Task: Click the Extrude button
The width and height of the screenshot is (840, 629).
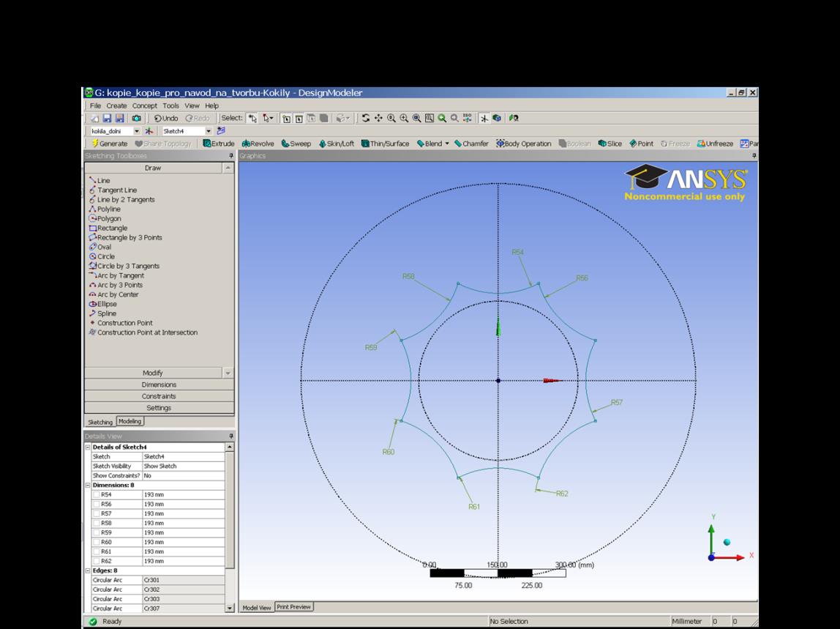Action: pyautogui.click(x=219, y=144)
